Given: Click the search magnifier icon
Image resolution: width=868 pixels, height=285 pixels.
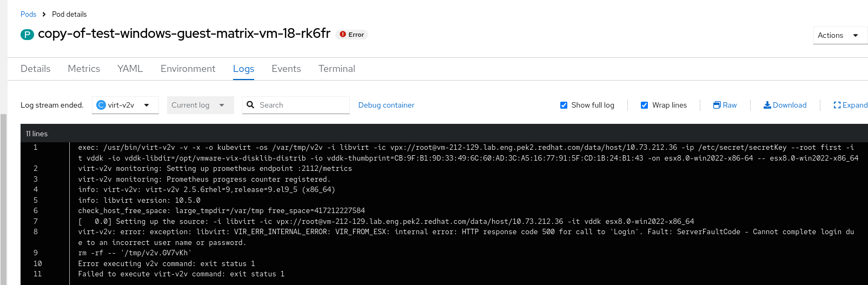Looking at the screenshot, I should [x=250, y=105].
